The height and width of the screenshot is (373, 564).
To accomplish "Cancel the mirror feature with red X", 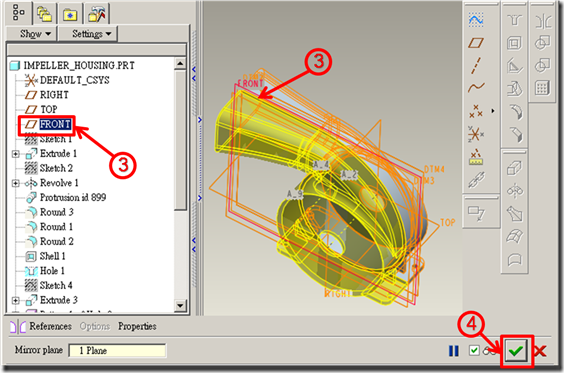I will pos(540,351).
